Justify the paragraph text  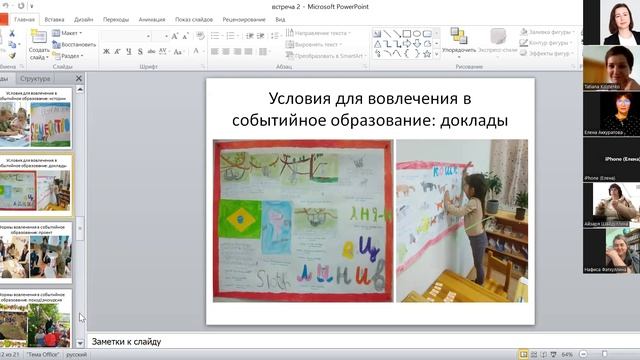point(248,51)
